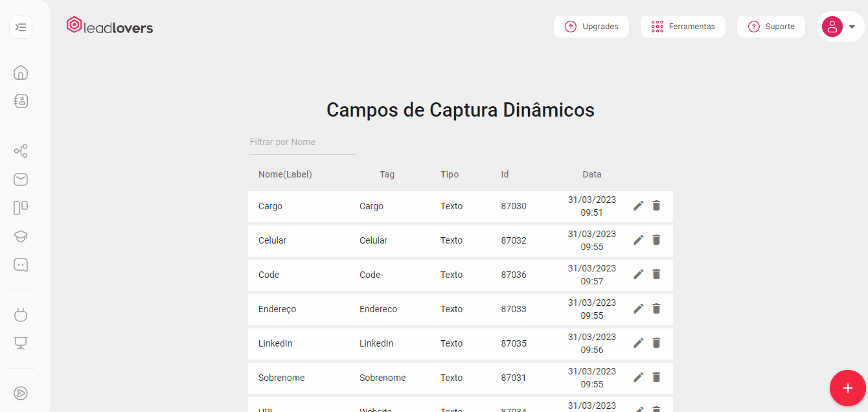The width and height of the screenshot is (868, 412).
Task: Click the share-nodes funnel icon in sidebar
Action: click(21, 152)
